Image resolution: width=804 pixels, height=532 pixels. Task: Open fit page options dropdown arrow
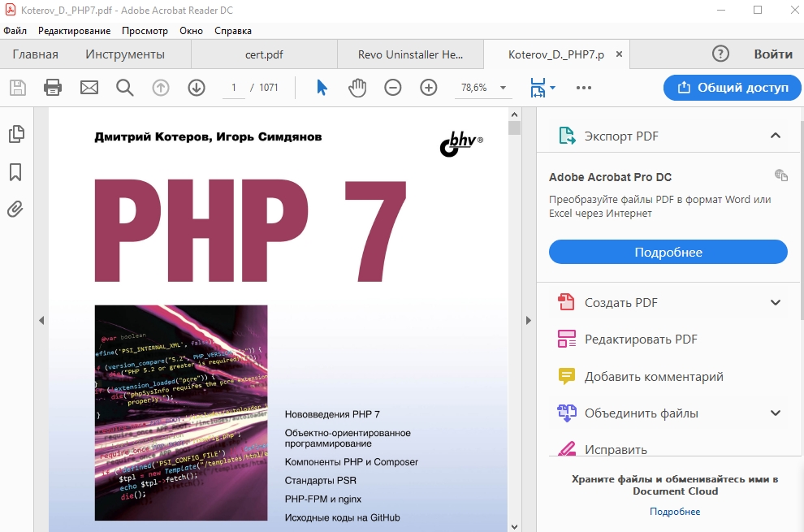[552, 88]
